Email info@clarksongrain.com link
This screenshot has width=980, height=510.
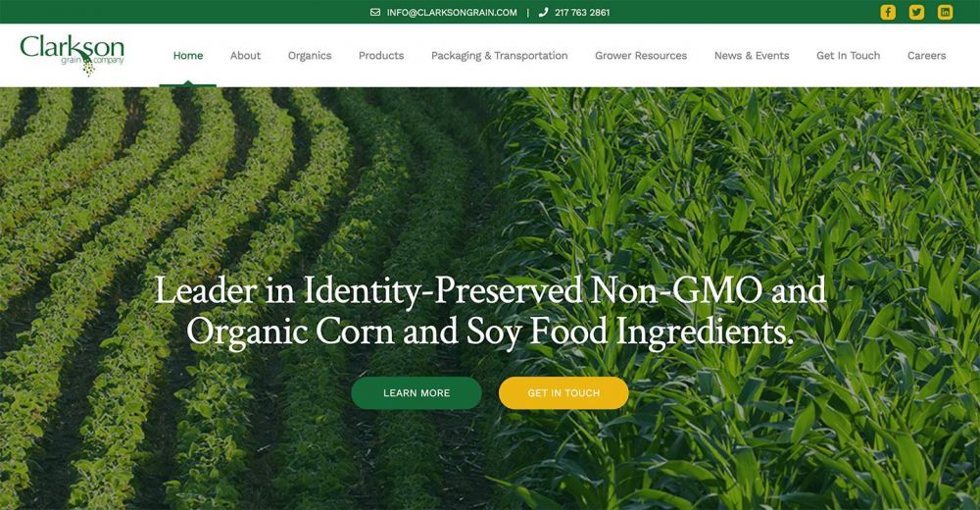(452, 12)
